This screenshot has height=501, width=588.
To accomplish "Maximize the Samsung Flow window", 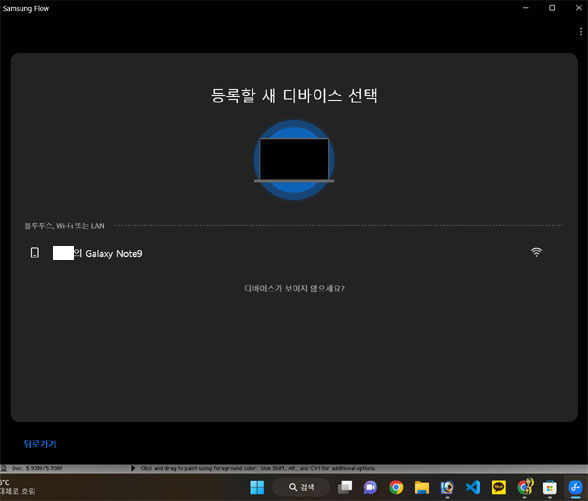I will coord(552,8).
